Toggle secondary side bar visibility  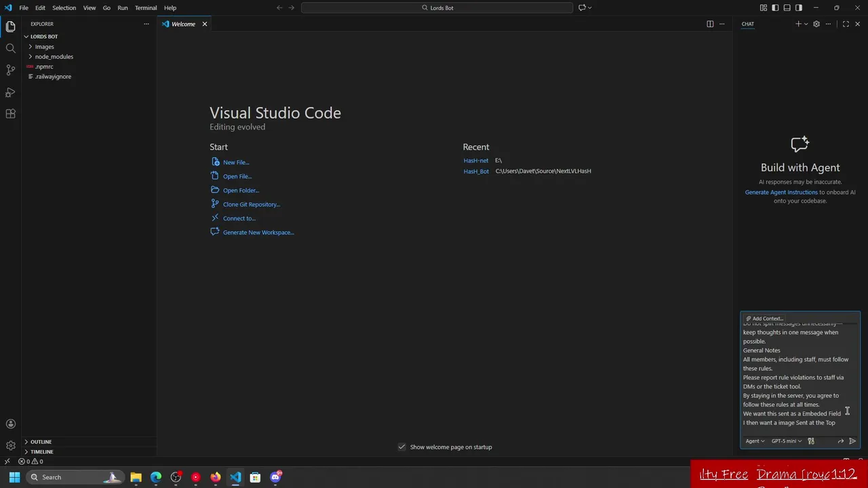(x=799, y=7)
